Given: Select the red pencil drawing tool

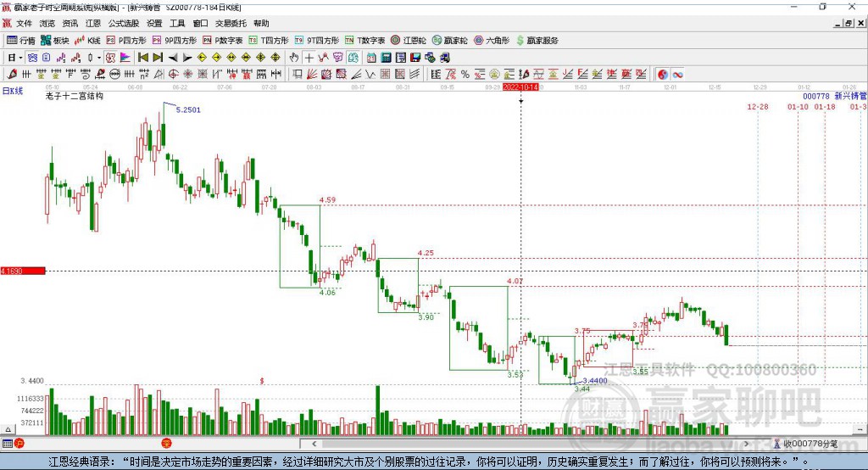Looking at the screenshot, I should tap(12, 75).
